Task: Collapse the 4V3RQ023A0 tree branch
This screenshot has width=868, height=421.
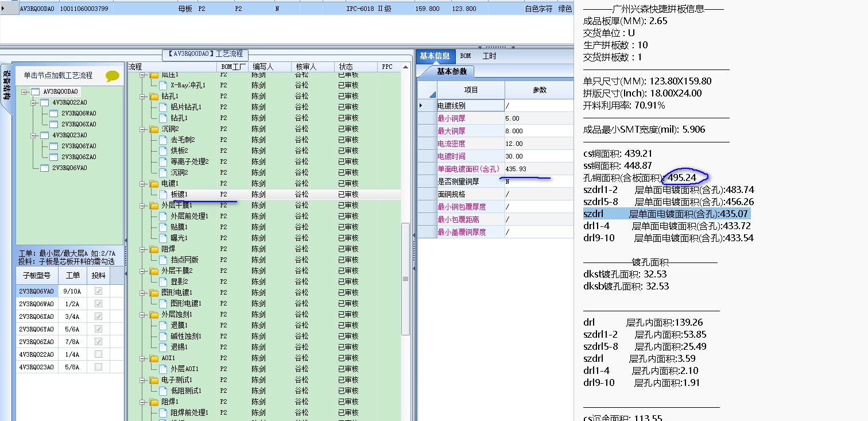Action: pos(34,136)
